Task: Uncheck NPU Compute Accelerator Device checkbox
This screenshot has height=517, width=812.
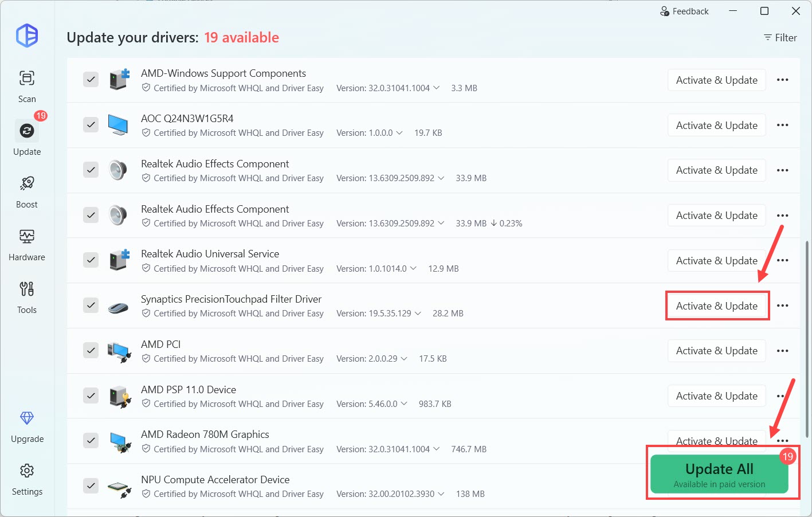Action: pos(91,485)
